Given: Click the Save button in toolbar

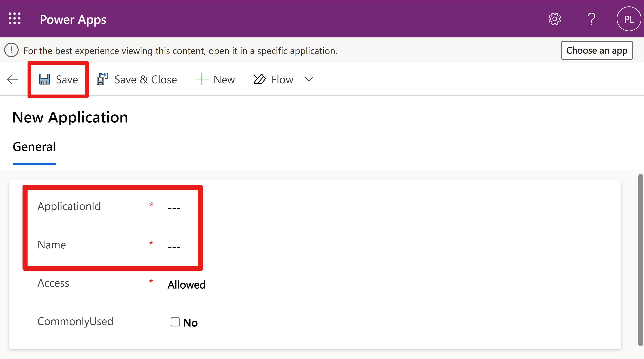Looking at the screenshot, I should [58, 79].
